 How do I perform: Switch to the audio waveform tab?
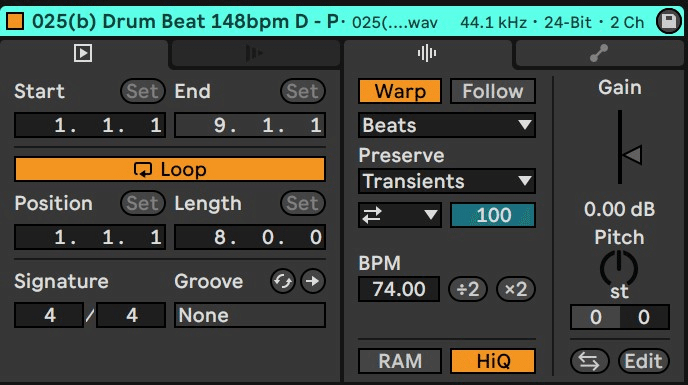(426, 54)
